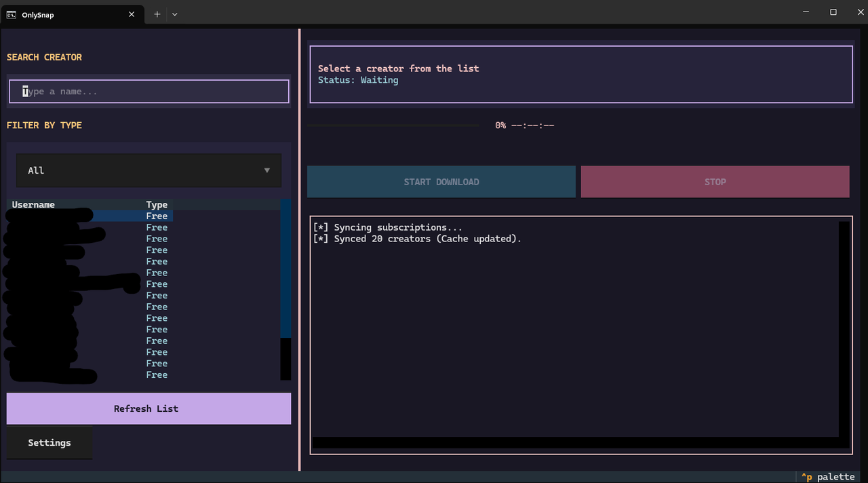
Task: Click the FILTER BY TYPE heading
Action: (x=44, y=125)
